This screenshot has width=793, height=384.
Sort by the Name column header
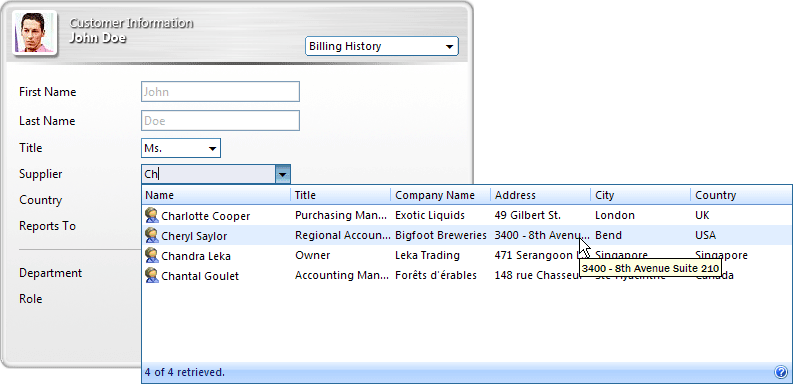216,195
